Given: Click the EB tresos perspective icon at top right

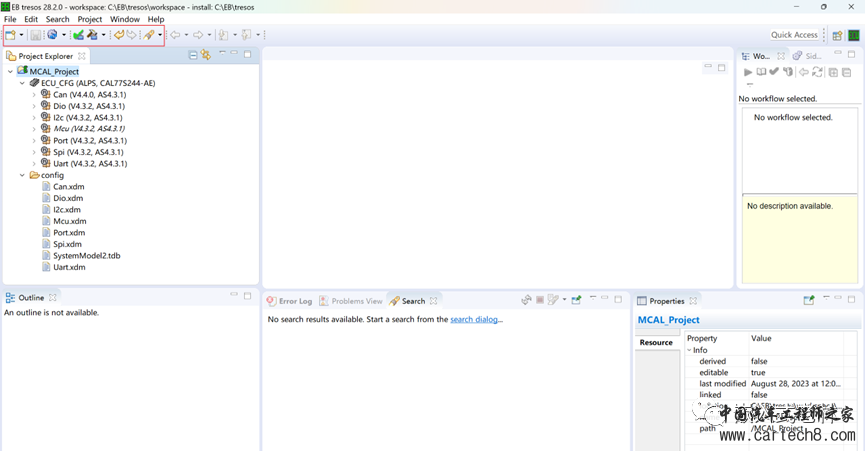Looking at the screenshot, I should (853, 35).
